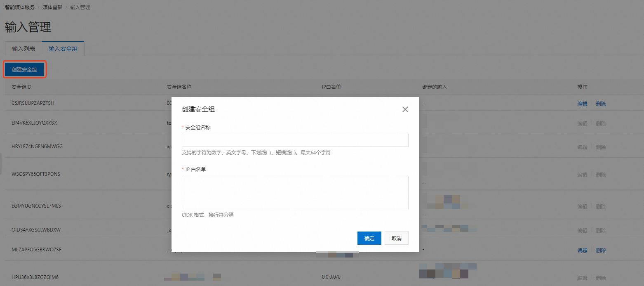Click 编辑 for HRYLE74NGEN6MWGG

pos(582,147)
